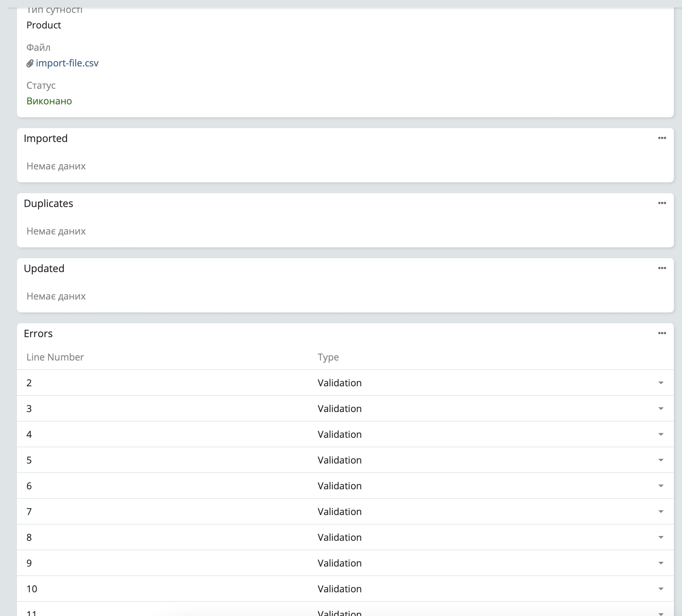Expand row menu for error line 10
This screenshot has width=682, height=616.
pos(661,589)
